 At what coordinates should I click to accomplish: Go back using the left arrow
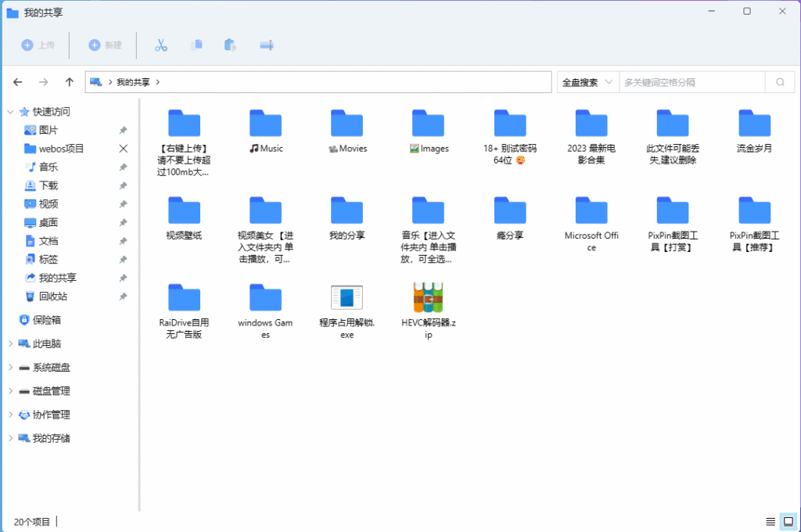click(x=18, y=82)
